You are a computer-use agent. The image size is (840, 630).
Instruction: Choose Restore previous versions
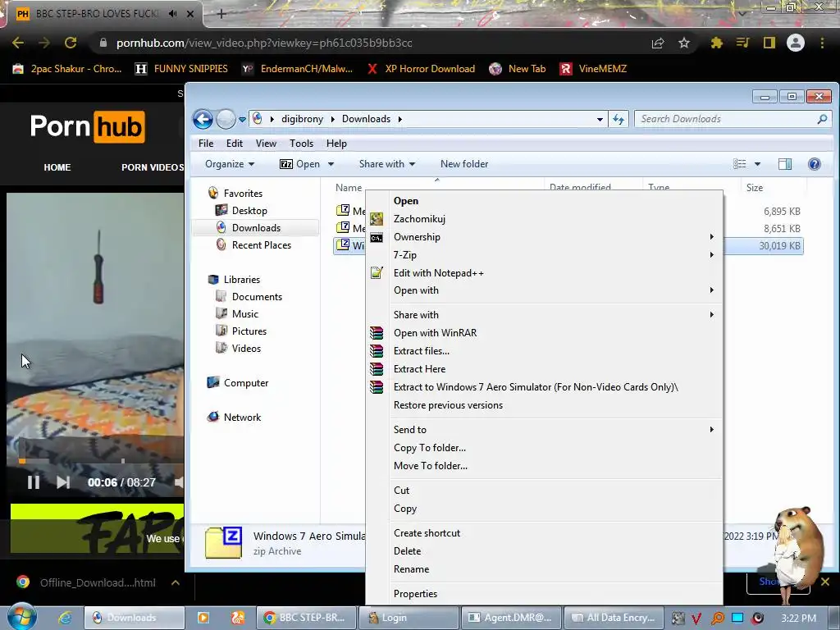(x=546, y=405)
